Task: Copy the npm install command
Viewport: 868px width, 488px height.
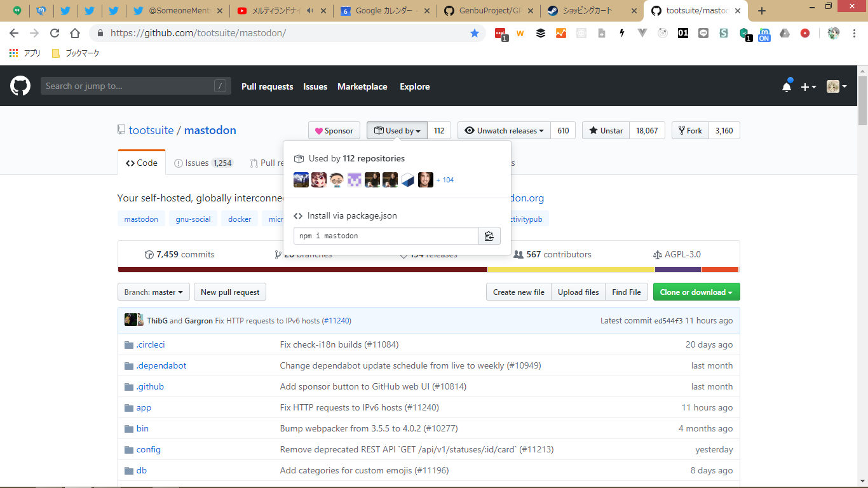Action: 489,236
